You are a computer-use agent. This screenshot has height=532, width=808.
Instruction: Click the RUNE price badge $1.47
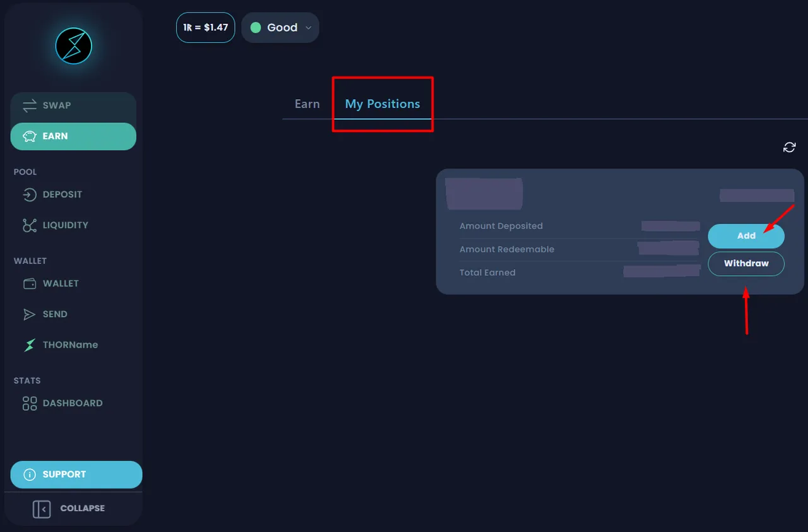click(x=206, y=28)
